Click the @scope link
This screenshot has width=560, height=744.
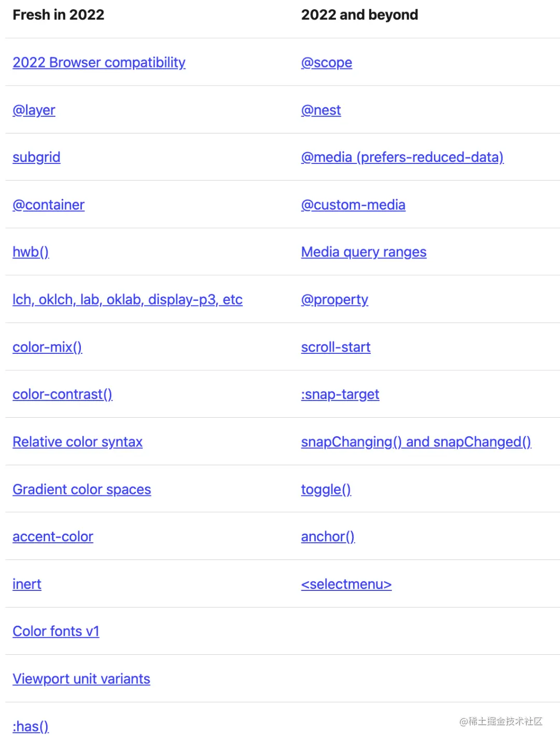click(327, 63)
